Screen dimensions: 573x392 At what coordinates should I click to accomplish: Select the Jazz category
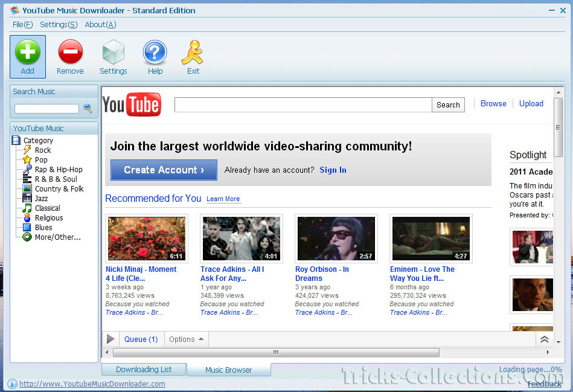[x=41, y=199]
